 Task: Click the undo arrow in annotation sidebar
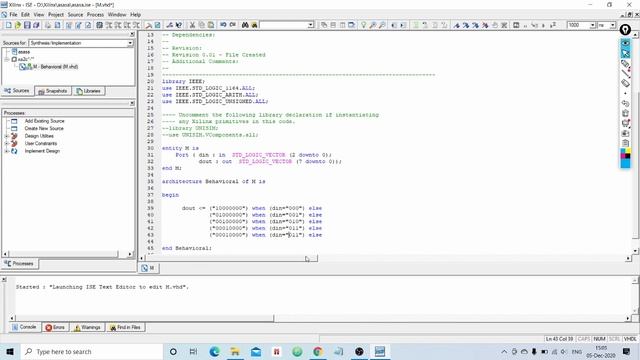tap(625, 104)
